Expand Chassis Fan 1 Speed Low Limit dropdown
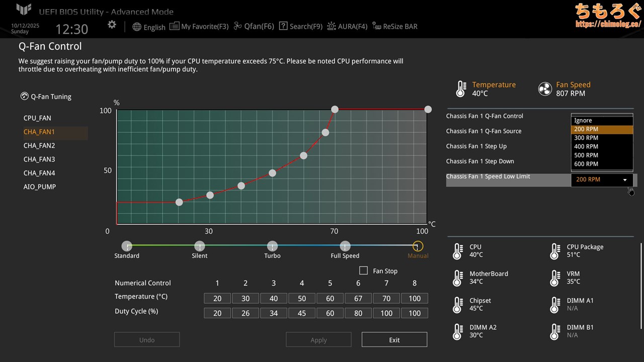The height and width of the screenshot is (362, 644). pyautogui.click(x=602, y=180)
